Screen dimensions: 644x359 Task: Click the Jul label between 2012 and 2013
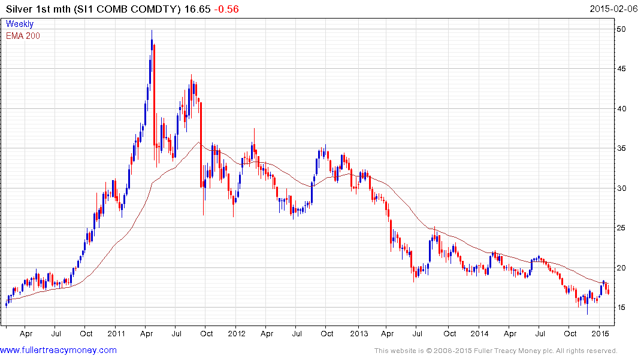(297, 333)
